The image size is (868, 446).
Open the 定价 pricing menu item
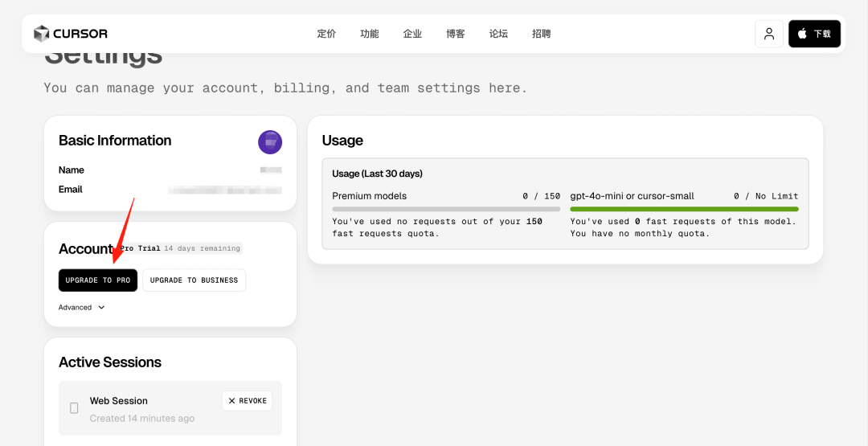[x=326, y=34]
